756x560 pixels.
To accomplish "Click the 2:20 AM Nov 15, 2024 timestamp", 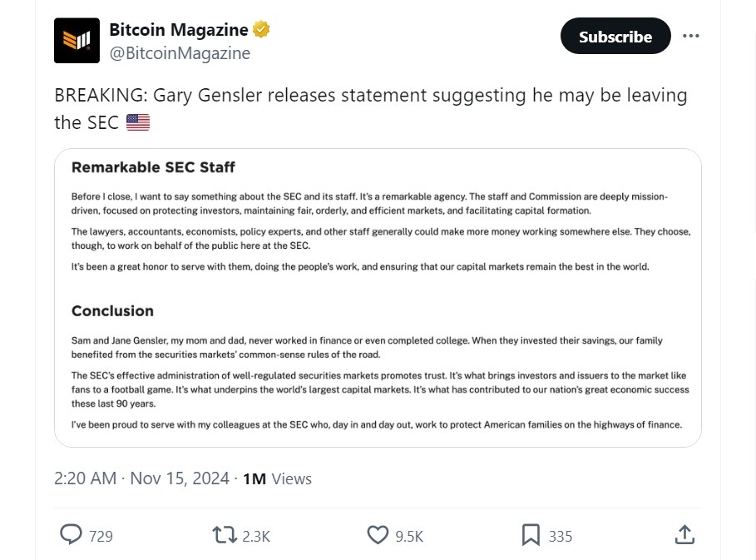I will click(141, 478).
